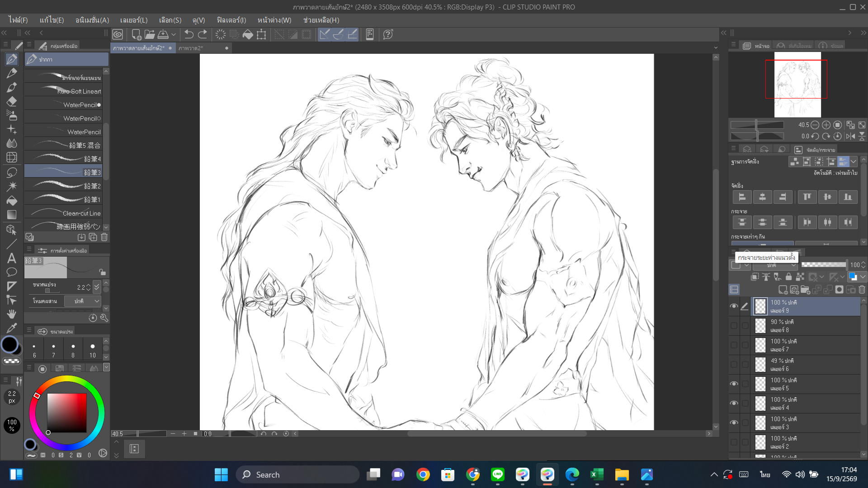The width and height of the screenshot is (868, 488).
Task: Toggle visibility of เลเยอร์ 3
Action: pos(734,422)
